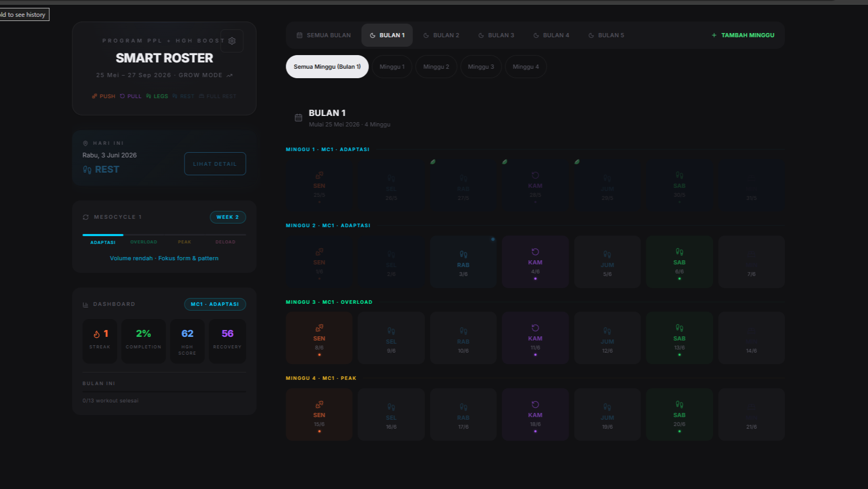This screenshot has width=868, height=489.
Task: Click the pull icon in the KAM 18/6 card
Action: [x=535, y=405]
